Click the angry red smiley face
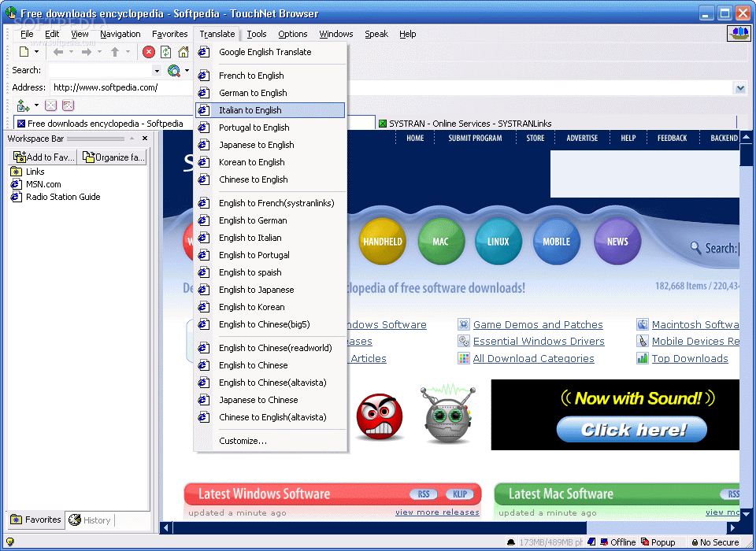 click(x=380, y=416)
